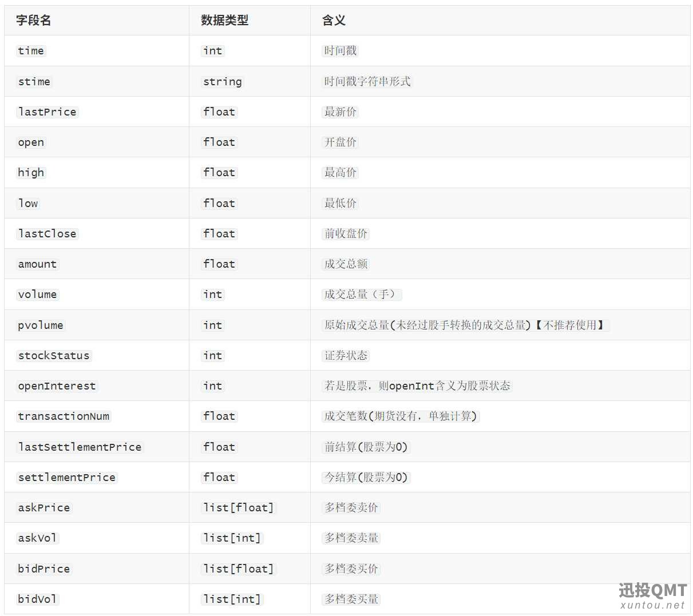Select the string data type cell
This screenshot has height=616, width=693.
(223, 82)
